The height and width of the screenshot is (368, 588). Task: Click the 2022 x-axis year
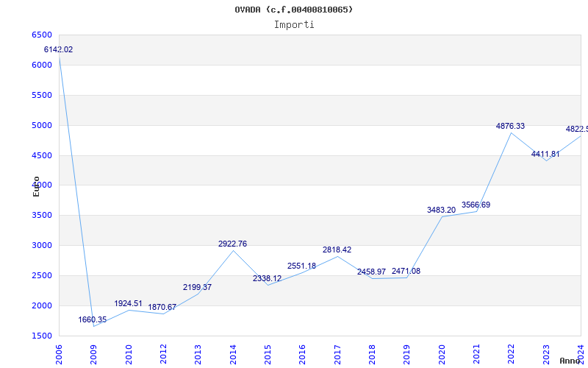(x=511, y=354)
